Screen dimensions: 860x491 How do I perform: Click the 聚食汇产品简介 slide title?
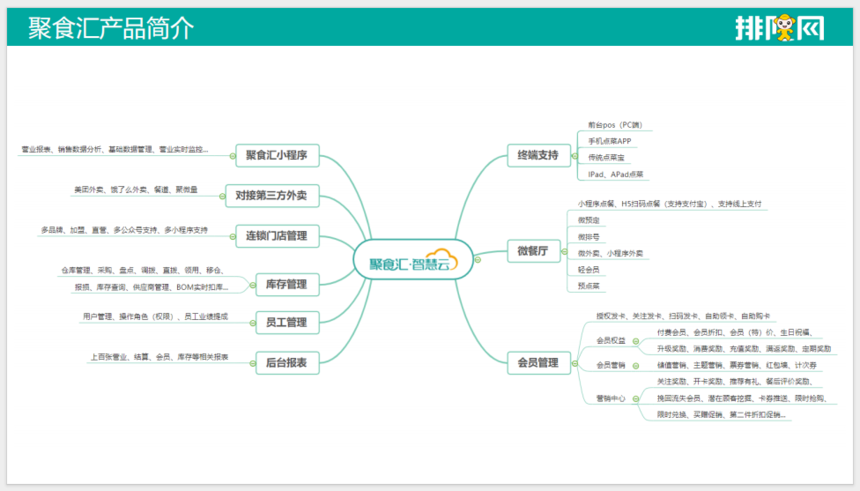point(111,28)
